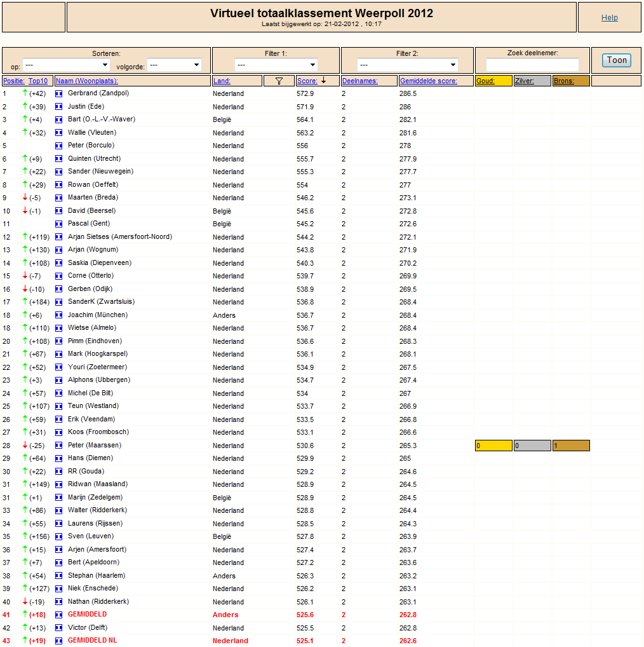Sort by Score column header
Viewport: 644px width, 647px height.
(307, 81)
